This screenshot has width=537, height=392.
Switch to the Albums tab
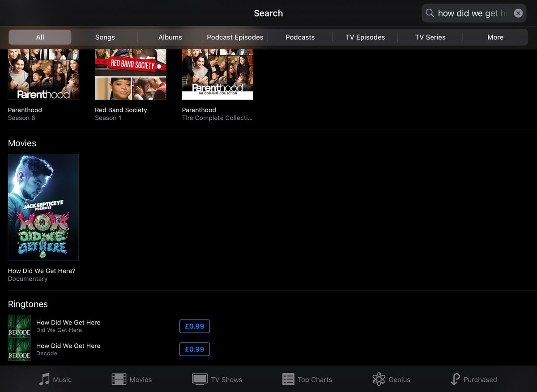pyautogui.click(x=170, y=37)
